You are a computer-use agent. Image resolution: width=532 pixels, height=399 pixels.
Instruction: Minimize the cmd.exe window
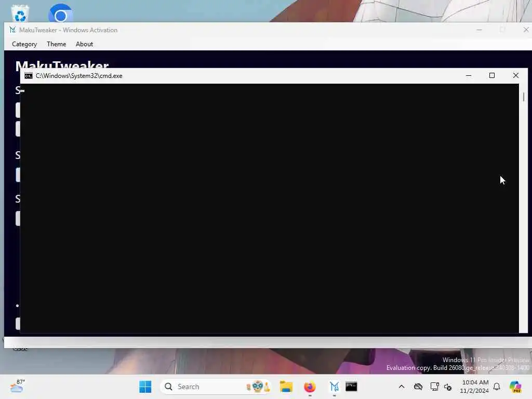click(469, 76)
